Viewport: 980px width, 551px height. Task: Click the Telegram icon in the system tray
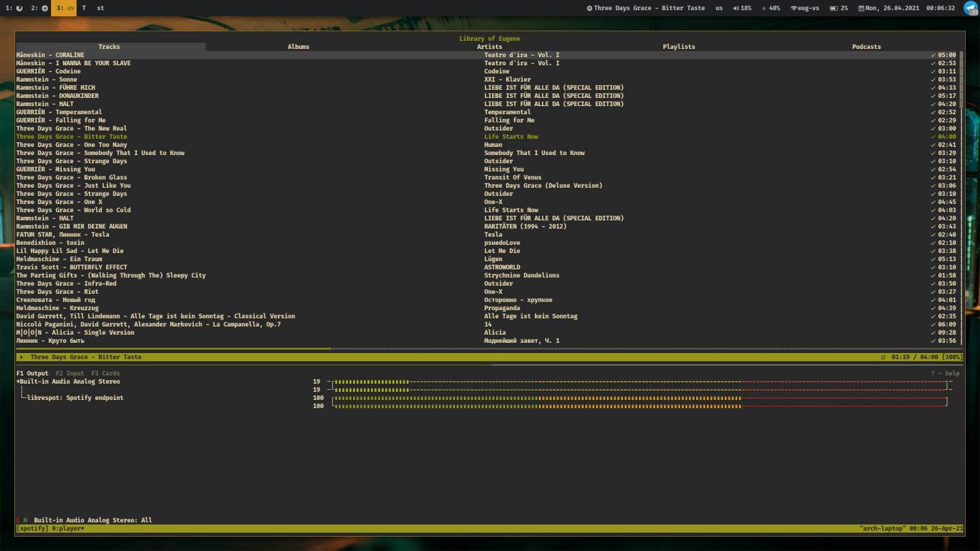970,7
